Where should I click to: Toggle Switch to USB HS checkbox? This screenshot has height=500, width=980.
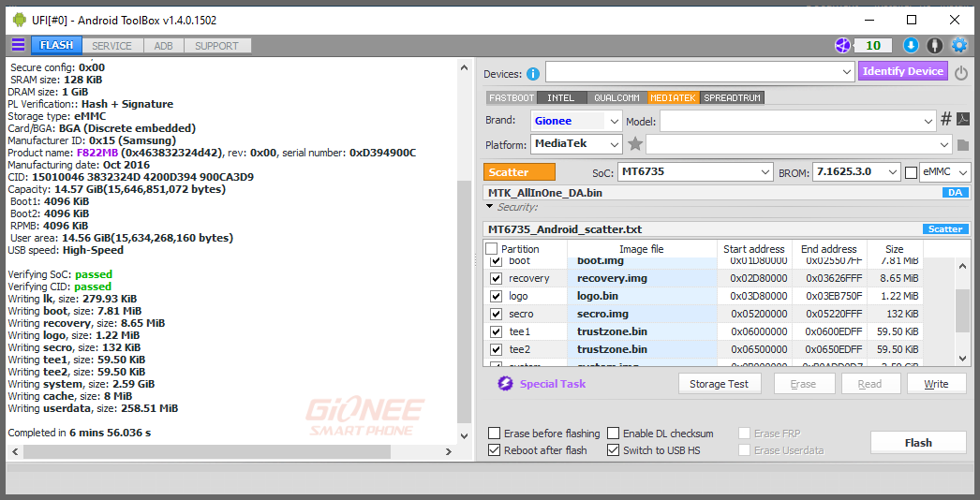(x=613, y=450)
